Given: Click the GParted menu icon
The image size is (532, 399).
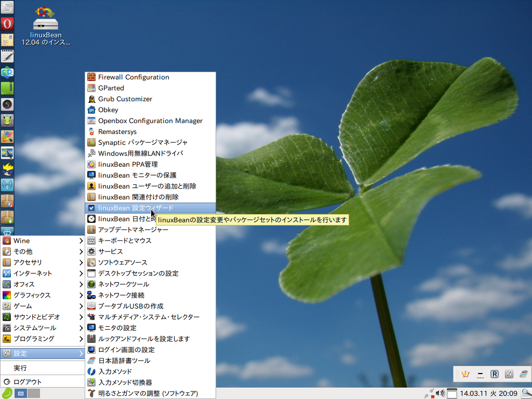Looking at the screenshot, I should tap(91, 88).
